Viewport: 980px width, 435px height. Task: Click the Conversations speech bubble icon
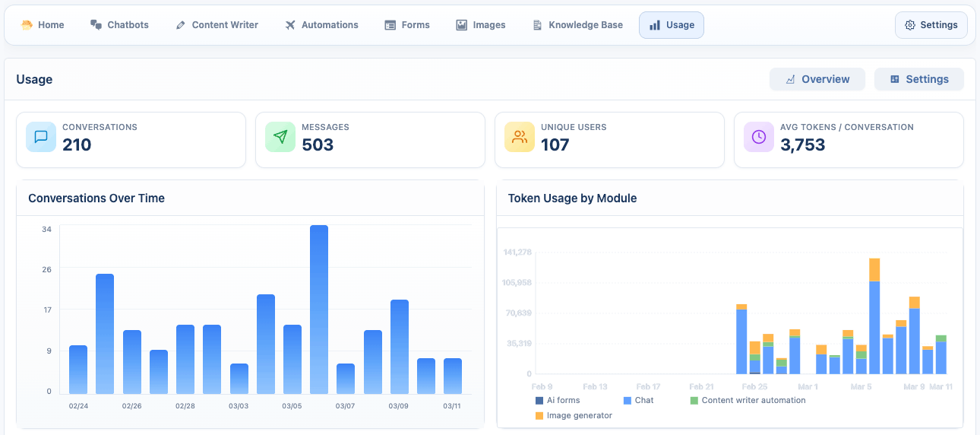pos(41,137)
